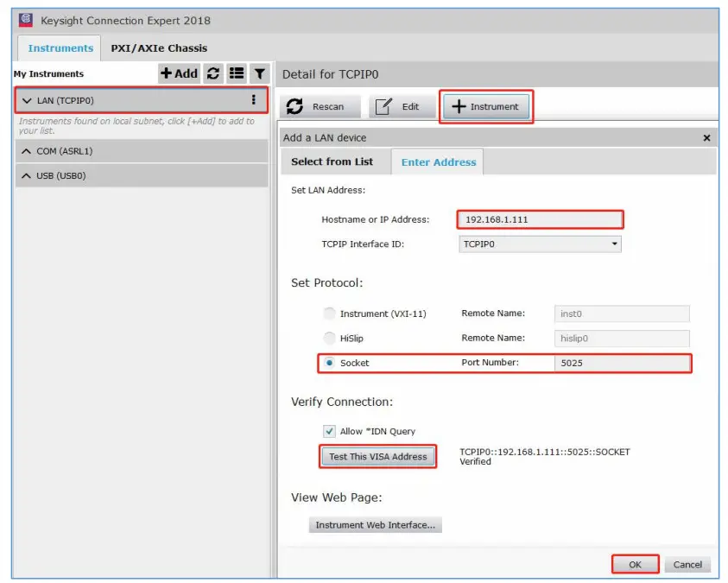Click the +Add instruments icon
728x583 pixels.
[177, 73]
